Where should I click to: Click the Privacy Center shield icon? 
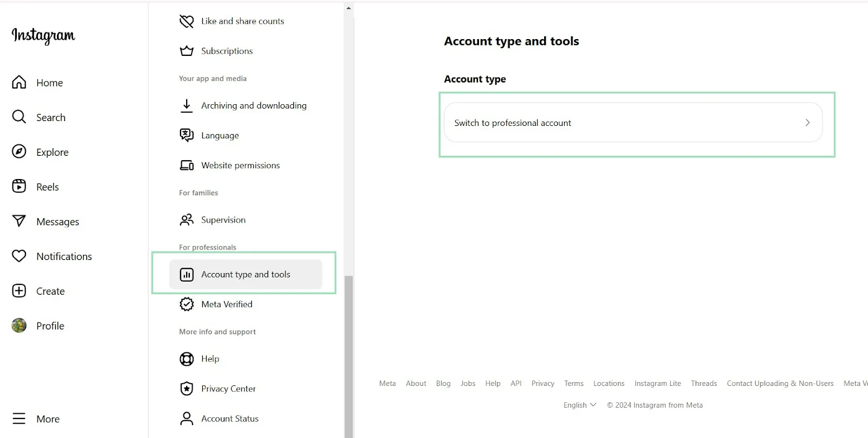click(187, 389)
